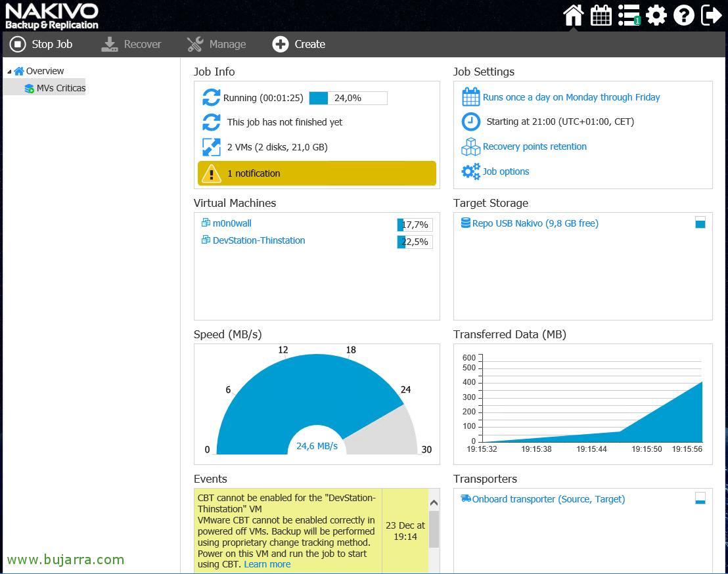The image size is (728, 574).
Task: Click the Events scroll up arrow
Action: [x=434, y=502]
